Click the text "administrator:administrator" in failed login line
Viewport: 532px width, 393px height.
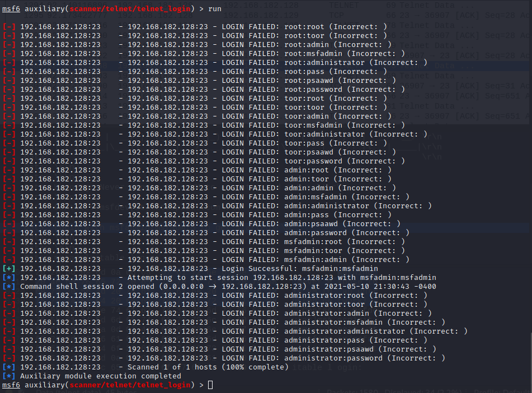coord(345,331)
